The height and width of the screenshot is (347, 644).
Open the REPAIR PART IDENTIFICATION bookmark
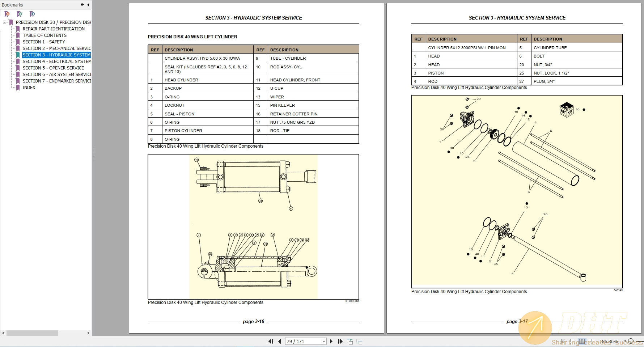pos(54,29)
